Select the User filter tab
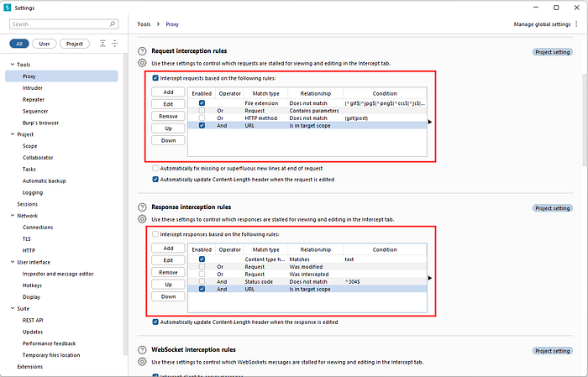This screenshot has width=588, height=377. 45,44
